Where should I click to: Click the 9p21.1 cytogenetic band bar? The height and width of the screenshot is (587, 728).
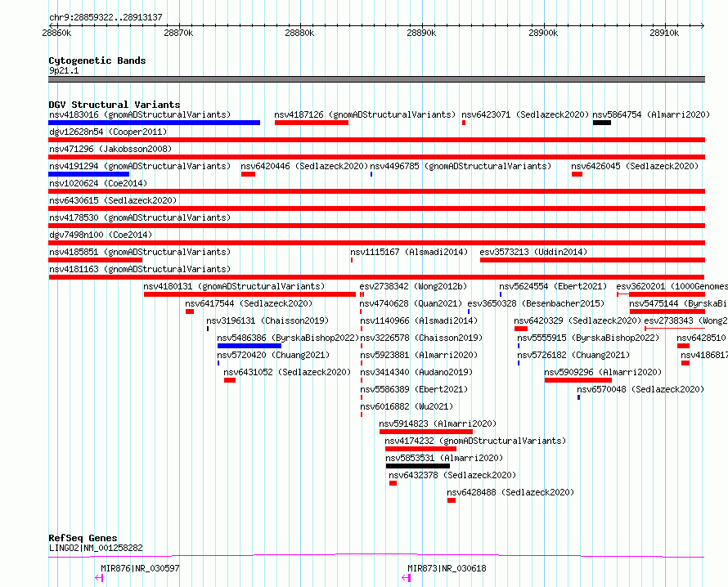coord(376,79)
